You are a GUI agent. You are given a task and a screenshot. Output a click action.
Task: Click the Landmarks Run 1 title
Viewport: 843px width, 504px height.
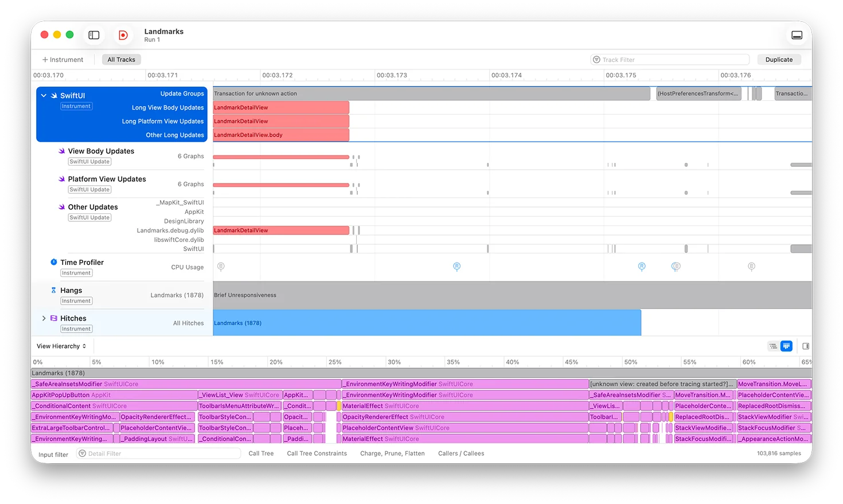coord(164,35)
